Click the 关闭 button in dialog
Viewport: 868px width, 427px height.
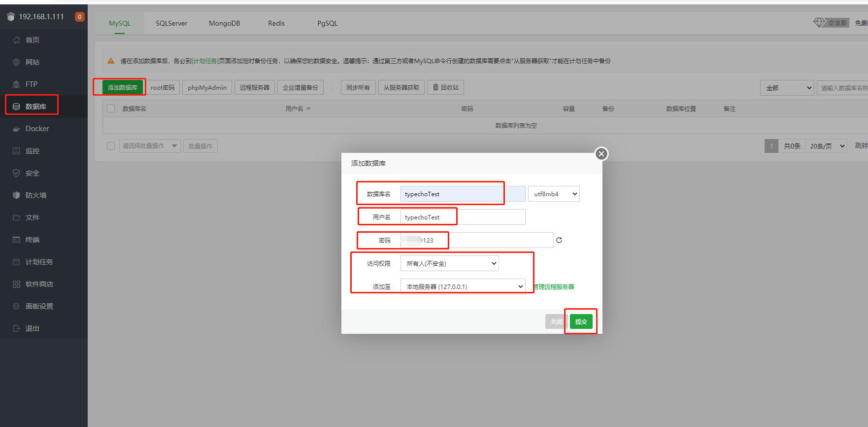coord(556,321)
